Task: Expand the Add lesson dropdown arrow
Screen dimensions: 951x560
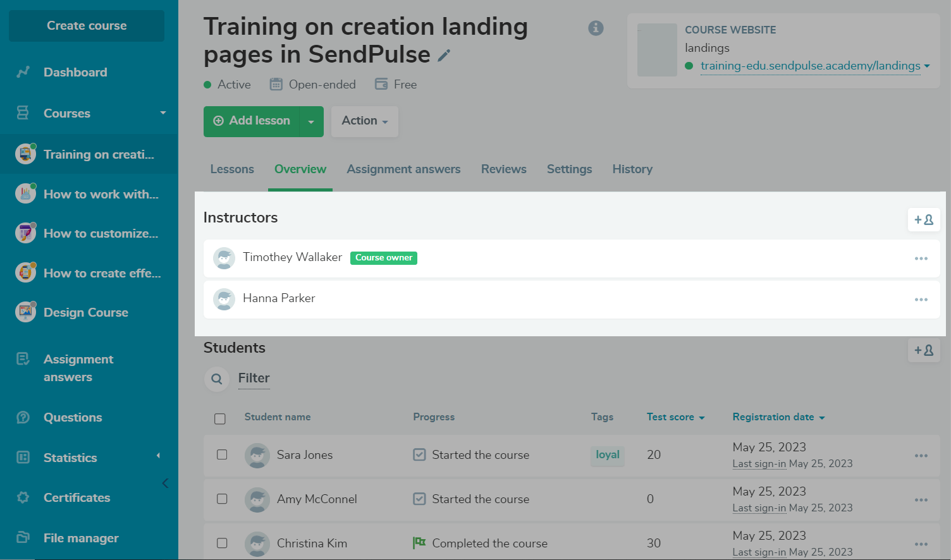Action: [x=311, y=121]
